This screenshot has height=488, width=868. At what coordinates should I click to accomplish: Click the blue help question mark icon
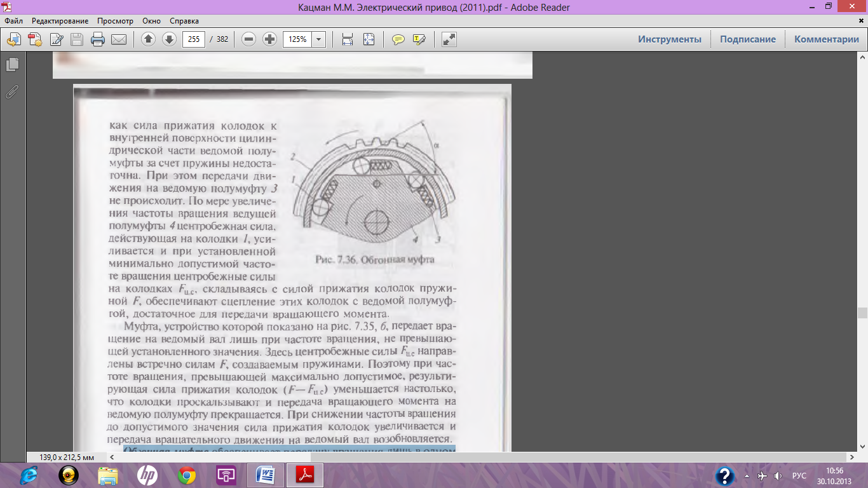click(725, 476)
